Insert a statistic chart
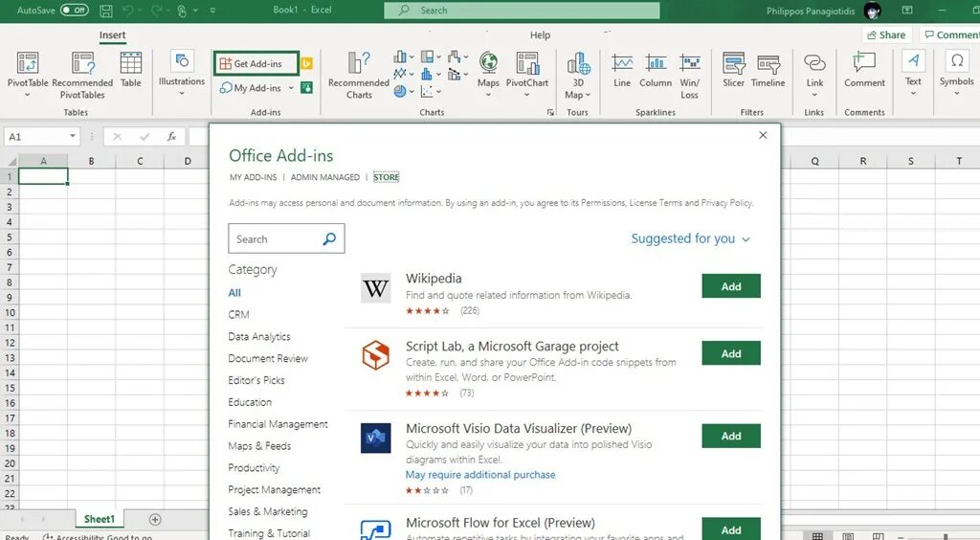The height and width of the screenshot is (540, 980). [431, 75]
